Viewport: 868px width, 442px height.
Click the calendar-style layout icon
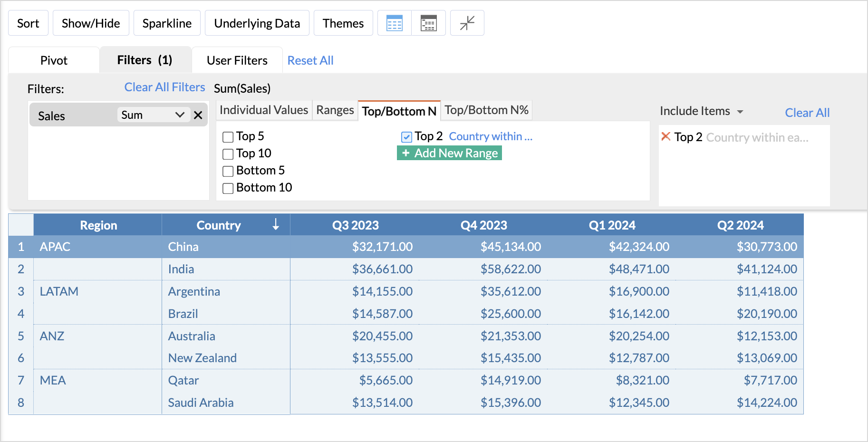click(x=428, y=23)
